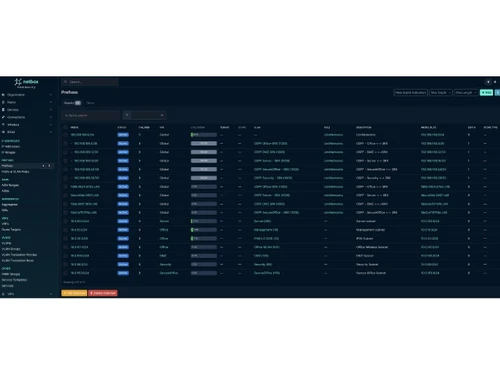
Task: Click the yellow Edit Selected button
Action: (74, 293)
